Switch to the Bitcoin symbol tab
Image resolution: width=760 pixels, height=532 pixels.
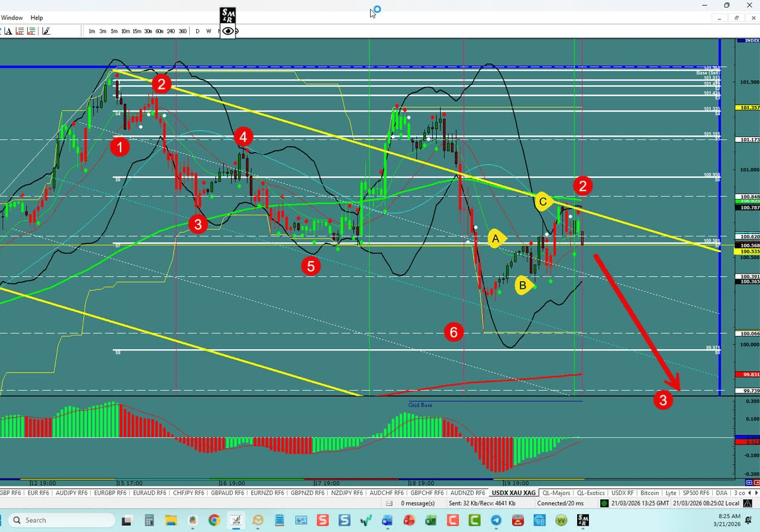click(x=649, y=492)
